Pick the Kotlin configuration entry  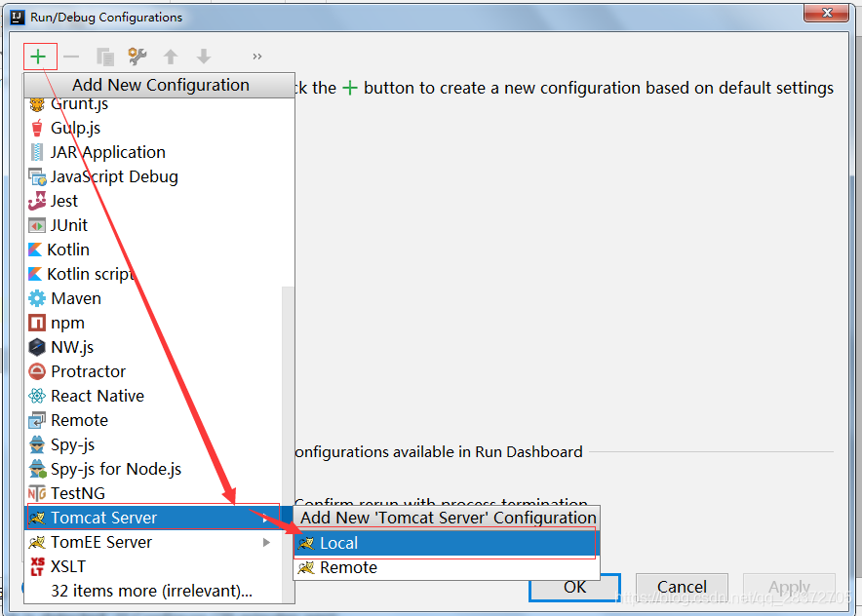pyautogui.click(x=154, y=250)
